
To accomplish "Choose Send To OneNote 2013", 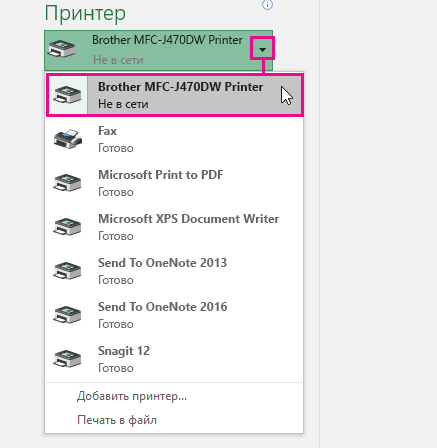I will [174, 271].
